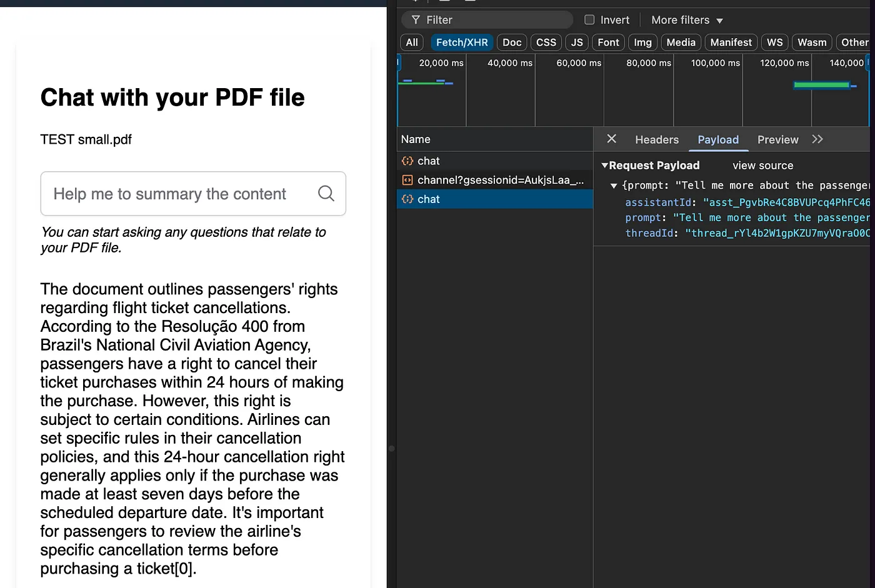Collapse the prompt JSON object

click(614, 186)
